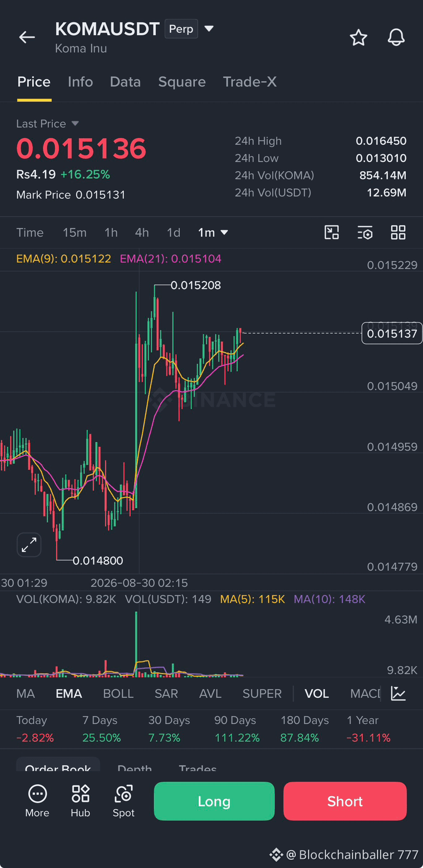Open the indicator chart-line icon
This screenshot has width=423, height=868.
click(398, 694)
